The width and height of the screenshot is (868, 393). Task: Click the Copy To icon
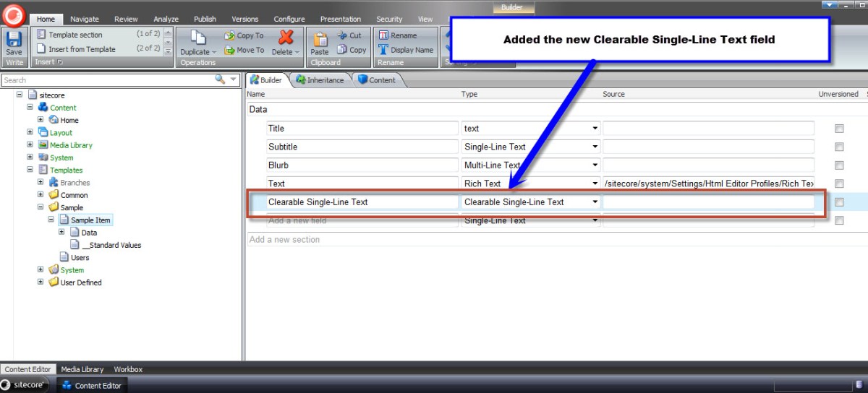pos(229,35)
